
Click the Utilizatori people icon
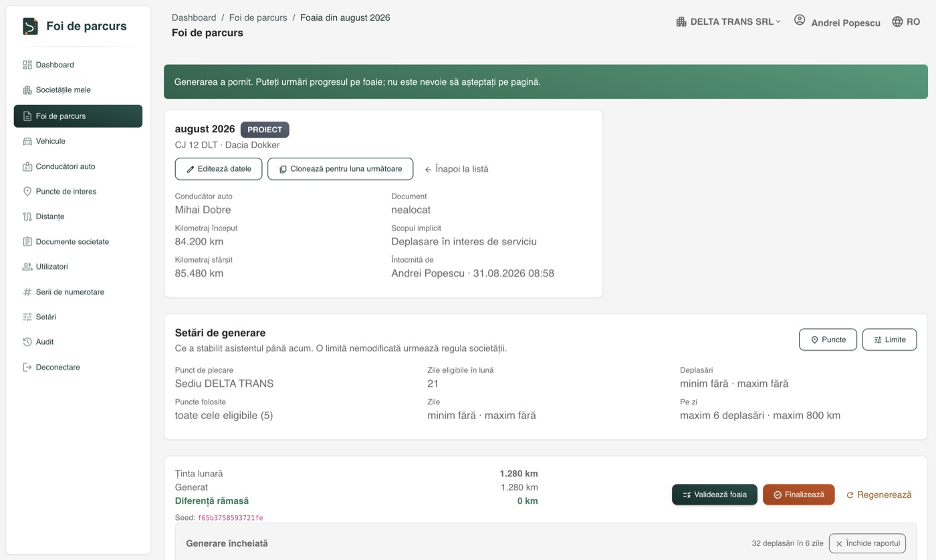pos(27,267)
